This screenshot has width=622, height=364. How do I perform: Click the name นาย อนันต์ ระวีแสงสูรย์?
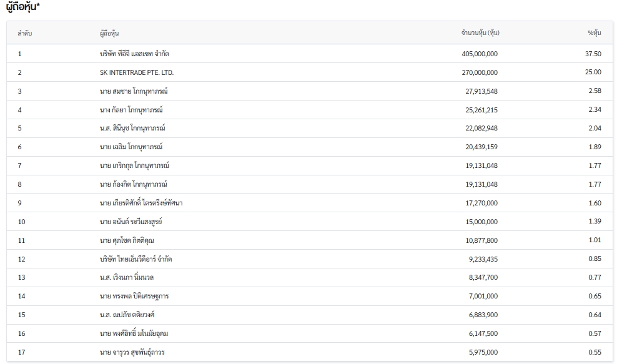point(131,222)
